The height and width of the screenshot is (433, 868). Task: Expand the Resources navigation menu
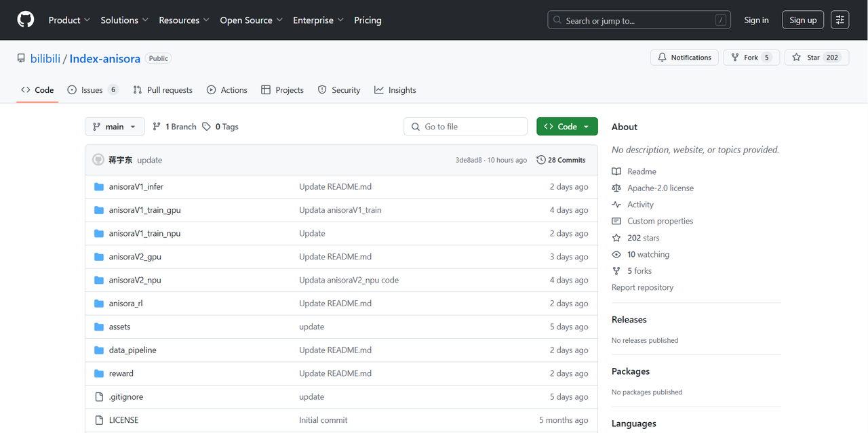click(184, 20)
